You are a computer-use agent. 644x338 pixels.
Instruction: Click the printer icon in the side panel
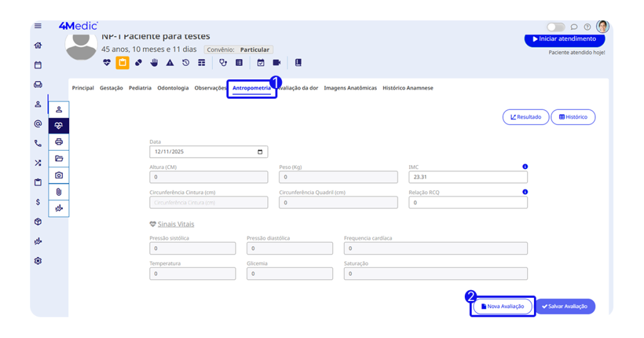pyautogui.click(x=59, y=142)
